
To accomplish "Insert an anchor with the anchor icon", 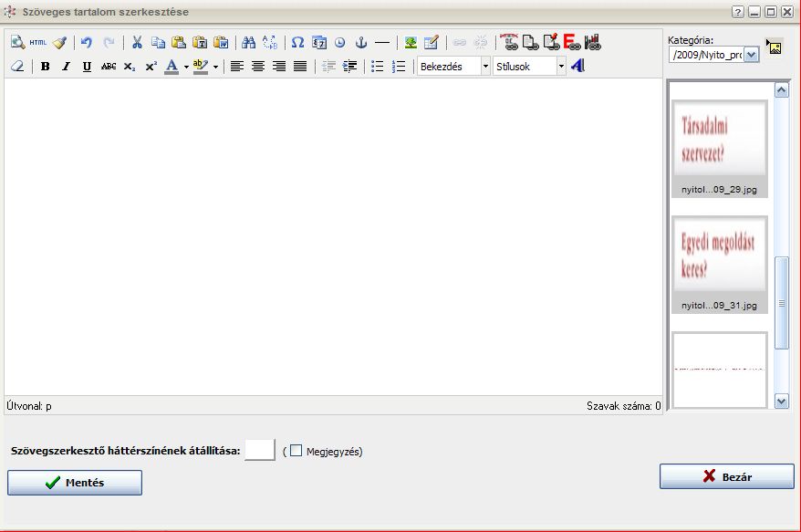I will [x=360, y=43].
